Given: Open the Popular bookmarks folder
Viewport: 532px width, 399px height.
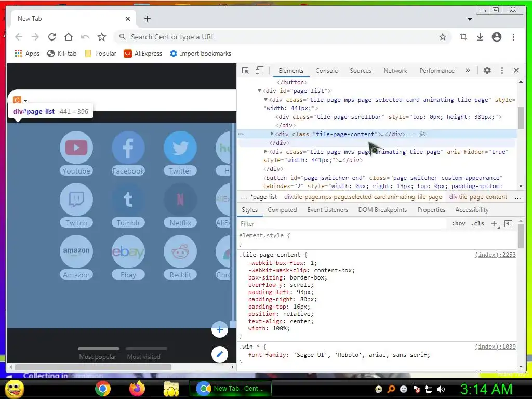Looking at the screenshot, I should coord(100,54).
